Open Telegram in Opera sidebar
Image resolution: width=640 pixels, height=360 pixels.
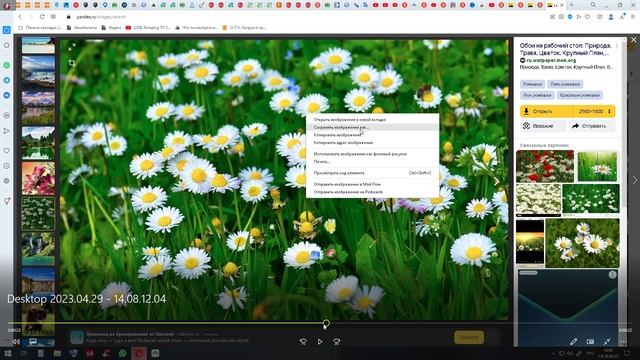7,80
